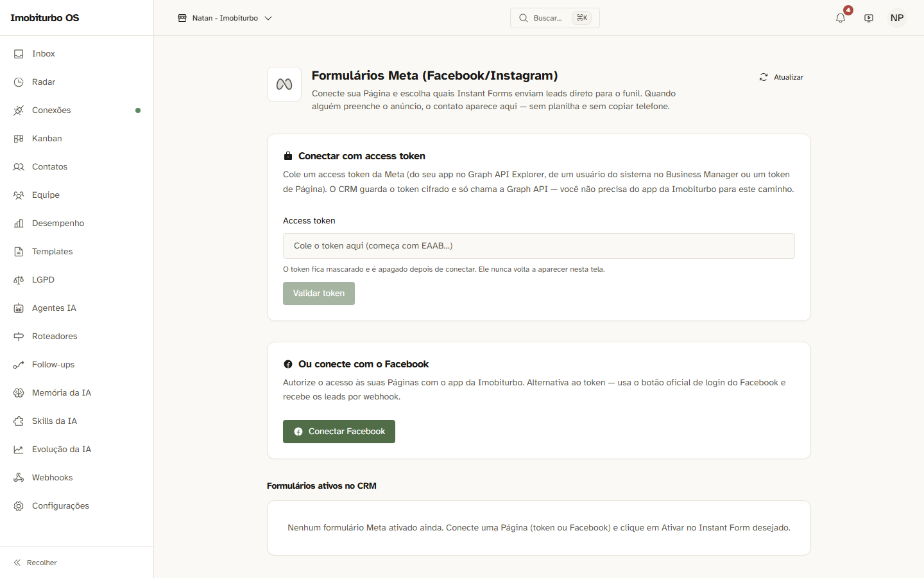Click the Memória da IA label
924x578 pixels.
(62, 393)
